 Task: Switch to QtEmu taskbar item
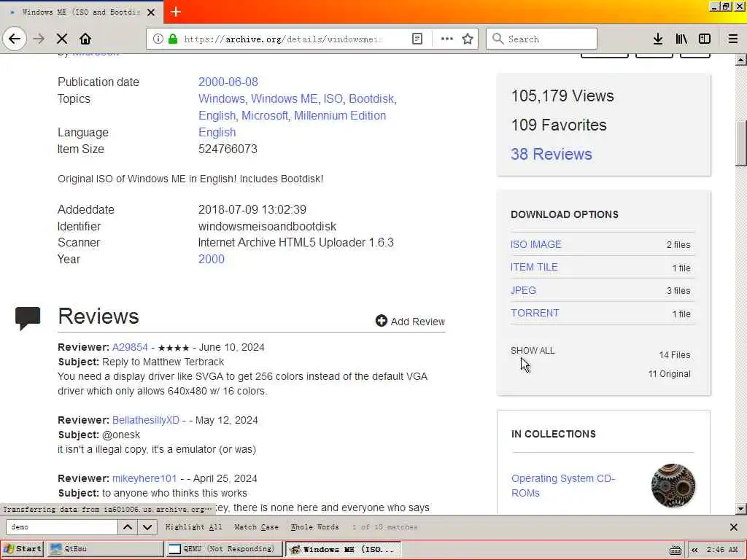(105, 549)
